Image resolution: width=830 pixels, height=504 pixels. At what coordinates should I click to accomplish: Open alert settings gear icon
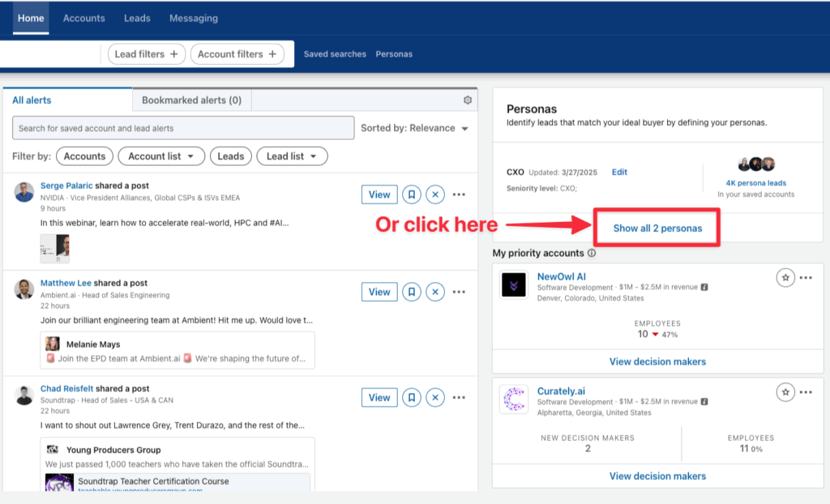coord(468,100)
